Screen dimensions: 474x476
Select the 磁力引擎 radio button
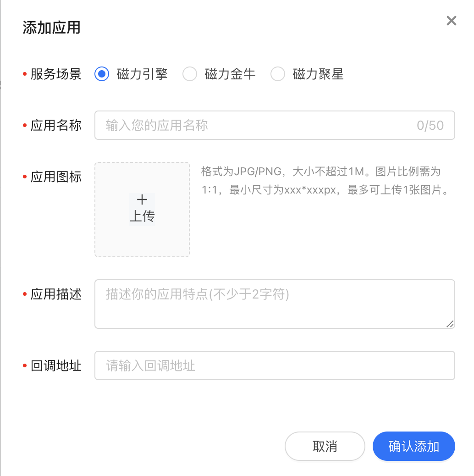[102, 74]
